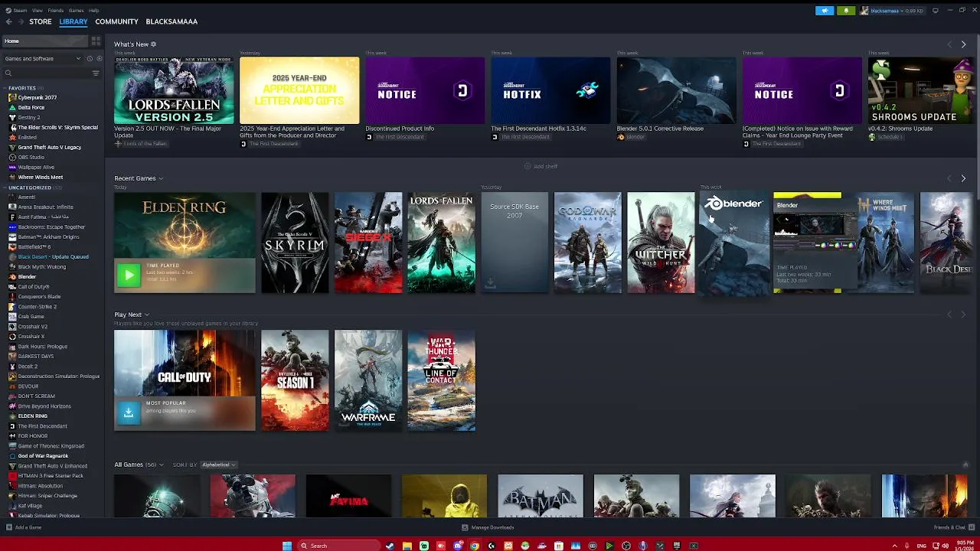The width and height of the screenshot is (980, 551).
Task: Click the Add shelf button
Action: tap(541, 166)
